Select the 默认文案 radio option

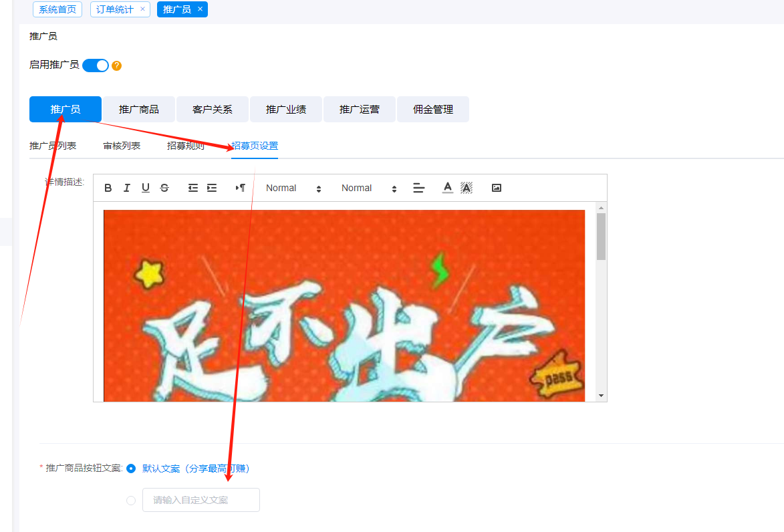(x=131, y=469)
